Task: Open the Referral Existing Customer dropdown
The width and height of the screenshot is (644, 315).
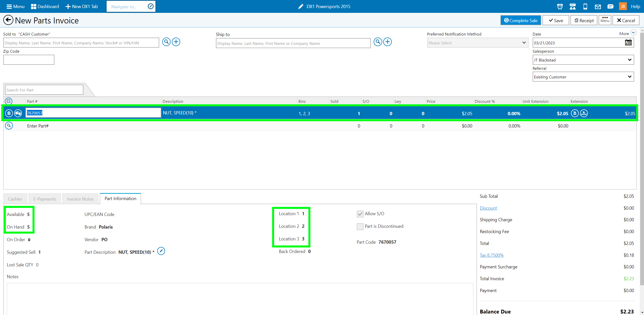Action: [583, 77]
